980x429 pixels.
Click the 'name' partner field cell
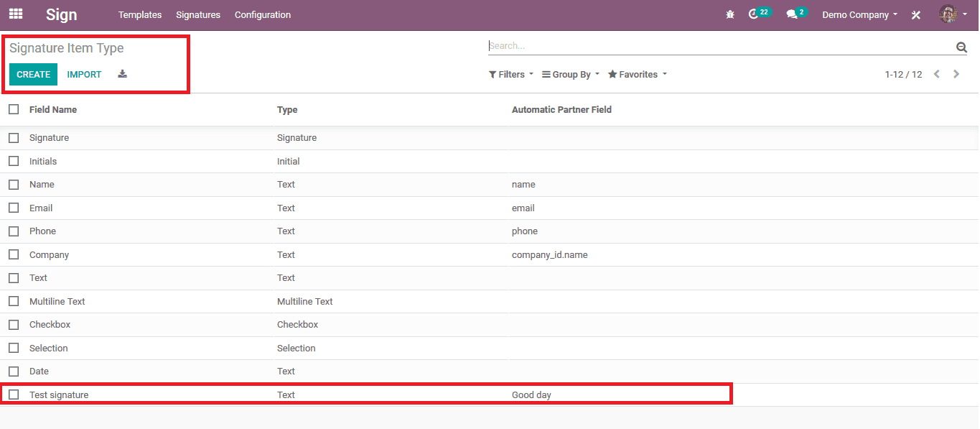click(x=523, y=185)
